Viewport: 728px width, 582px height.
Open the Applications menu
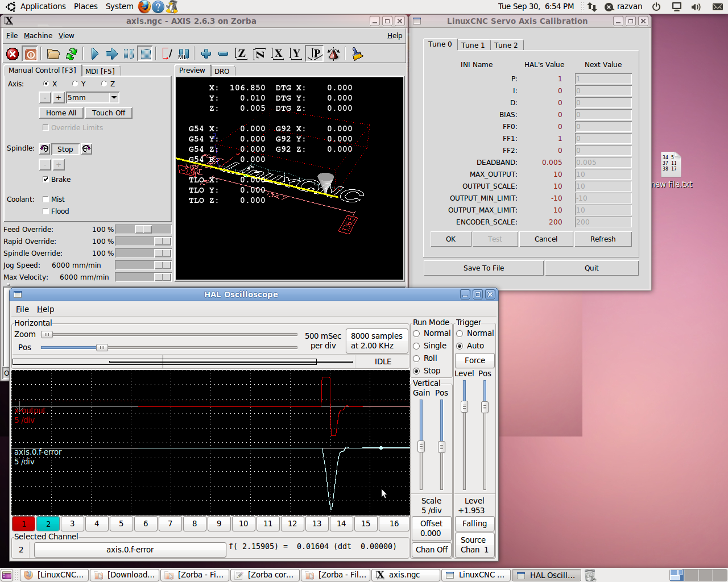pos(43,6)
